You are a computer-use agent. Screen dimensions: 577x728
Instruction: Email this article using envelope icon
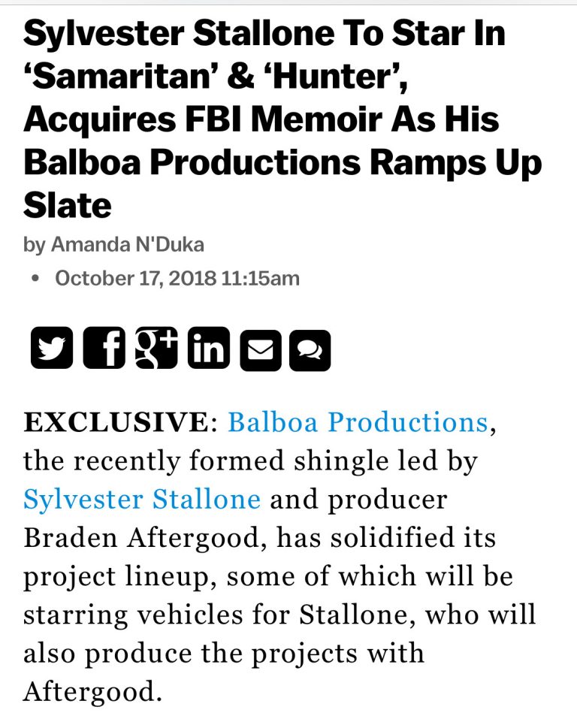click(x=261, y=351)
